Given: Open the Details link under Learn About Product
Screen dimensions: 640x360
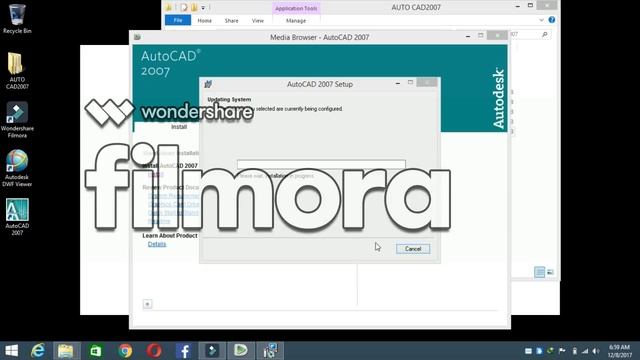Looking at the screenshot, I should click(157, 244).
